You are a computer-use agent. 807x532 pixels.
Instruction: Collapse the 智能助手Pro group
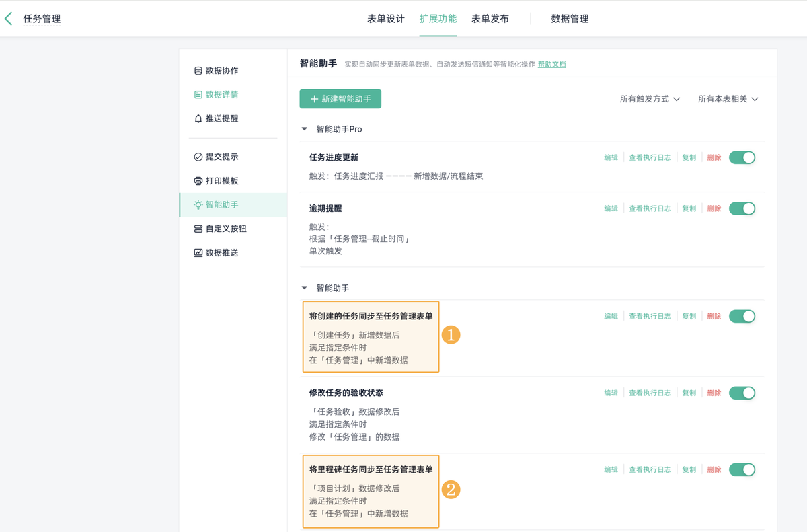point(303,128)
